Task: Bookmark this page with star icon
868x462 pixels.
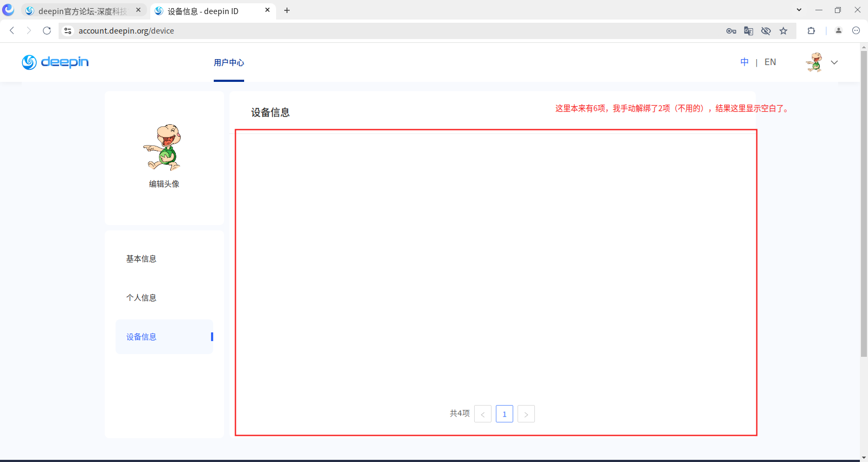Action: (x=783, y=31)
